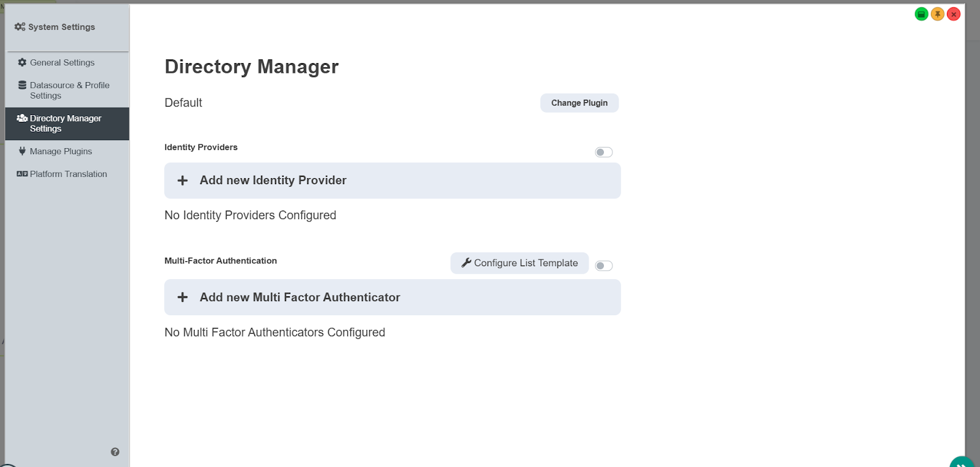Click the Platform Translation language icon
Image resolution: width=980 pixels, height=467 pixels.
(x=22, y=174)
